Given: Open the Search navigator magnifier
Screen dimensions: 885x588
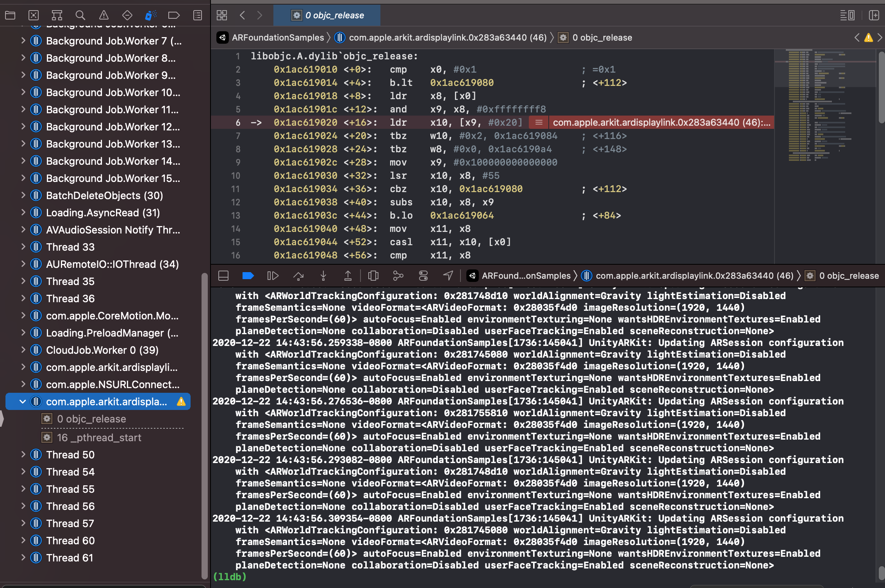Looking at the screenshot, I should [80, 15].
